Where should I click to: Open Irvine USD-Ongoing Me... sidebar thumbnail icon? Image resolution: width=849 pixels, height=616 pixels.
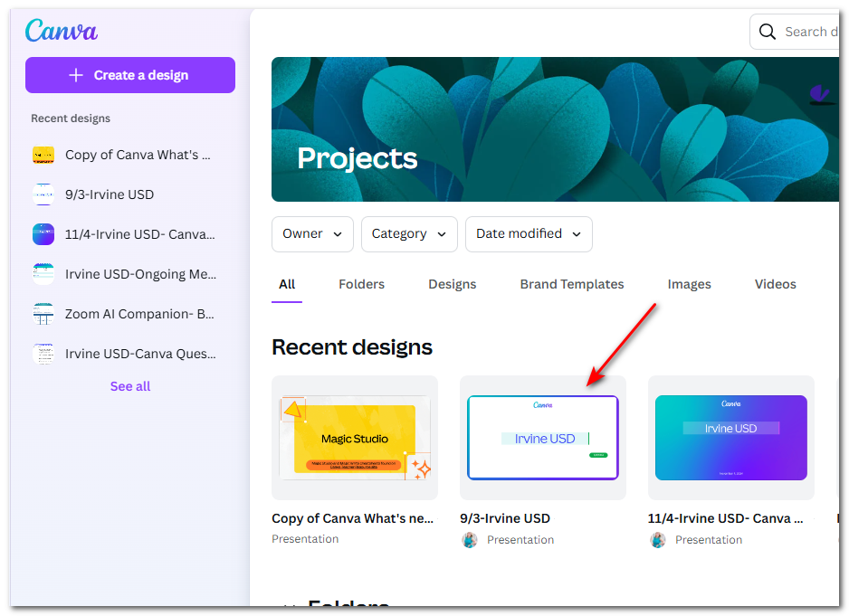coord(43,274)
